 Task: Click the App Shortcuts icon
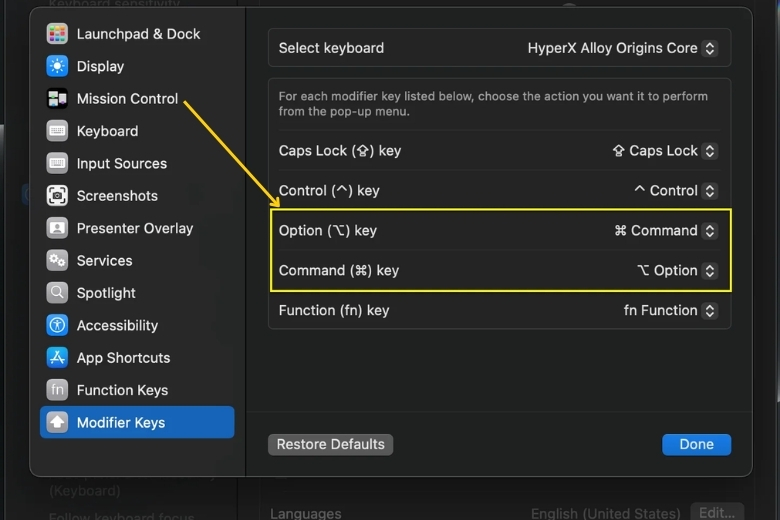tap(57, 357)
